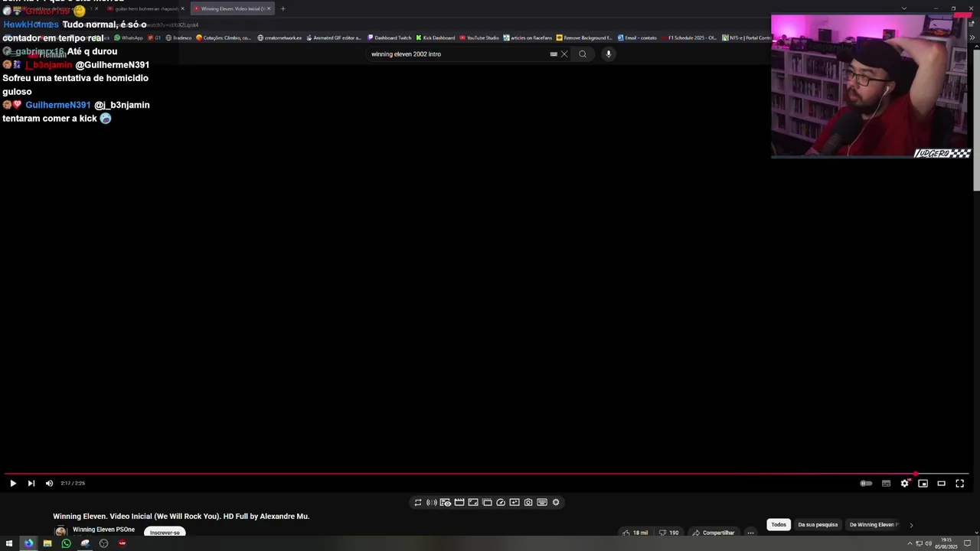Click Compartilhar share button
Screen dimensions: 980x551
tap(713, 533)
